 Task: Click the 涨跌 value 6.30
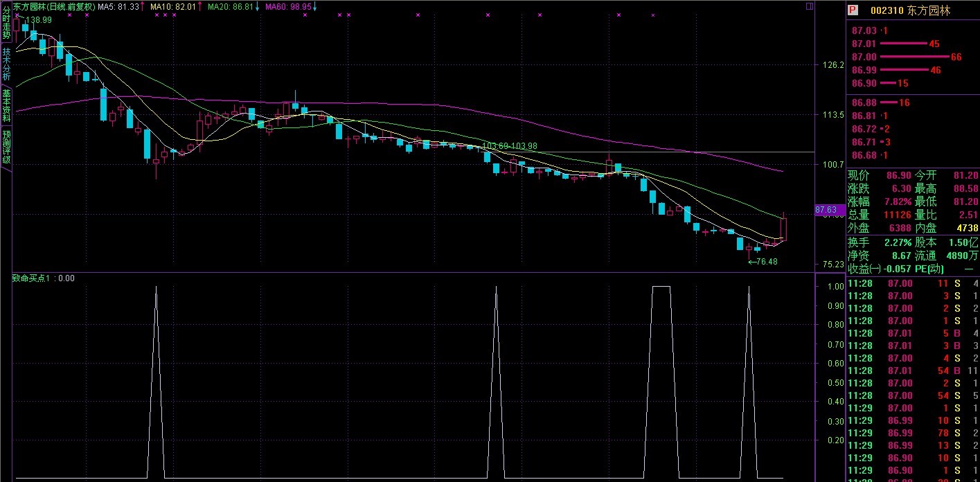tap(901, 189)
